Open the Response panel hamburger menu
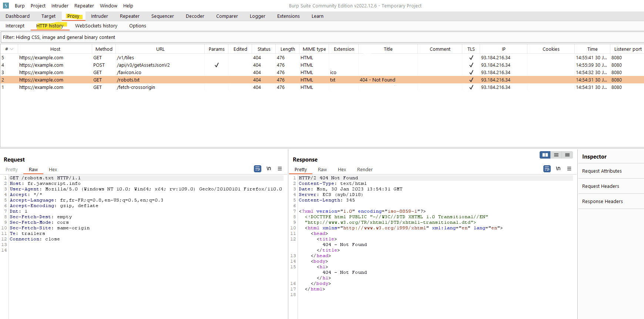The image size is (644, 319). click(569, 169)
